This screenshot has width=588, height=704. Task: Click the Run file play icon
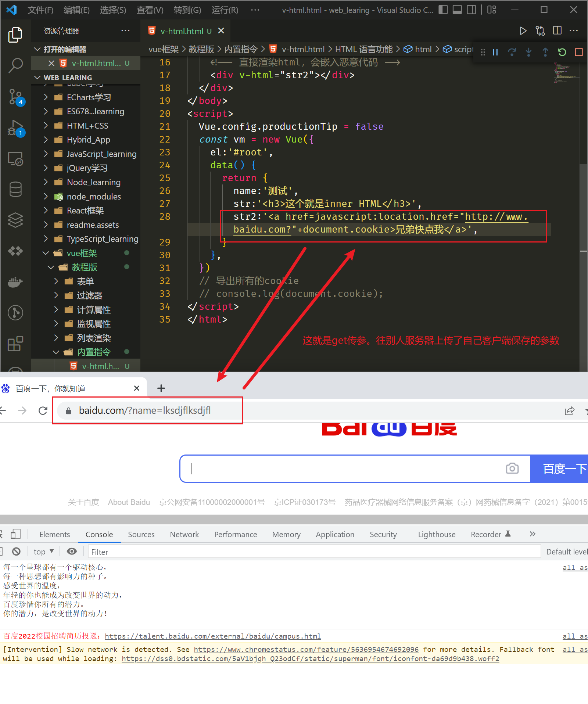tap(523, 31)
